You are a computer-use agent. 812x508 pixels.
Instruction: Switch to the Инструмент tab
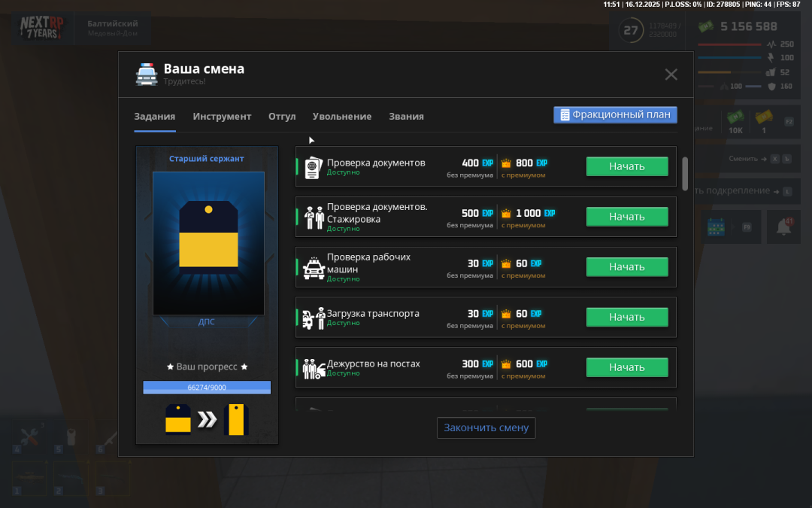(x=222, y=117)
